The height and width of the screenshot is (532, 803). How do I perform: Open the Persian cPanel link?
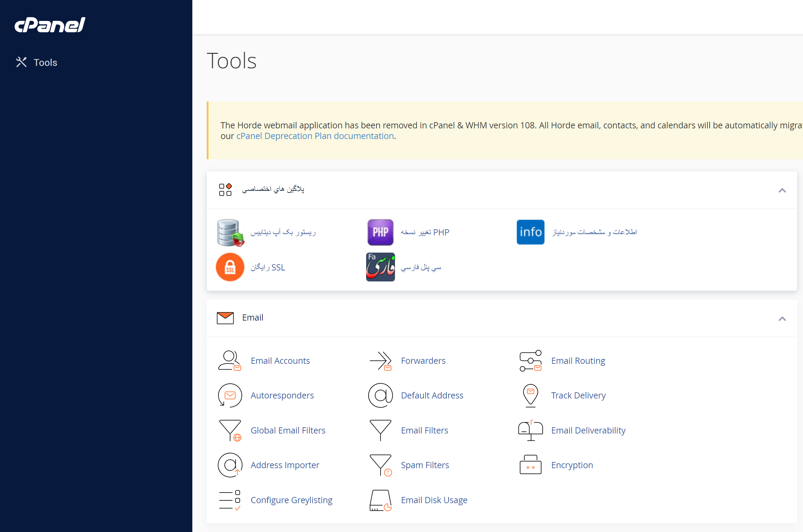pyautogui.click(x=421, y=267)
